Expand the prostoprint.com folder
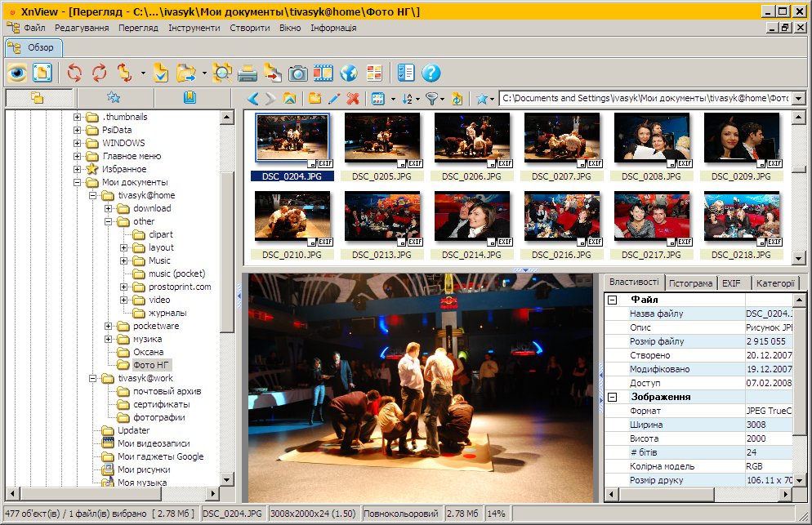812x525 pixels. pos(124,287)
